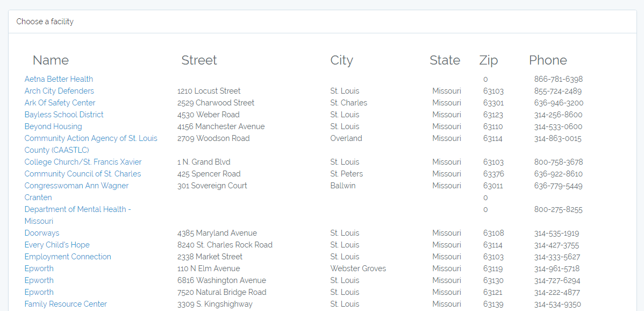The image size is (644, 311).
Task: Click address 4530 Weber Road
Action: pyautogui.click(x=209, y=115)
